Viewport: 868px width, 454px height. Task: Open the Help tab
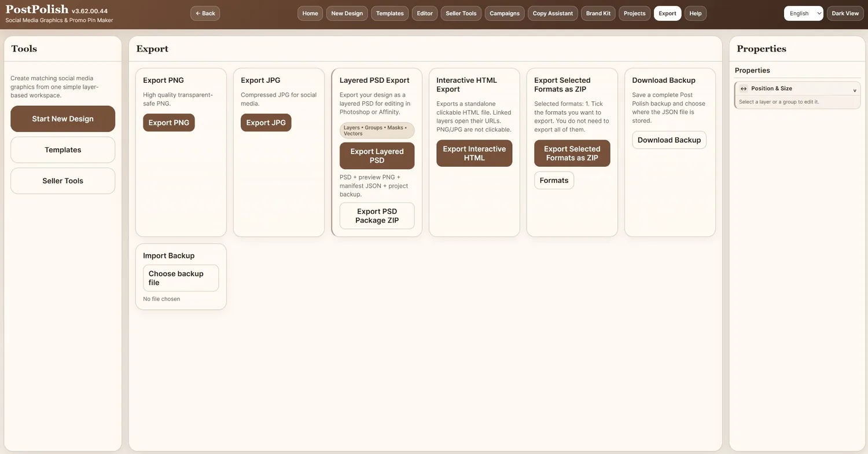696,13
